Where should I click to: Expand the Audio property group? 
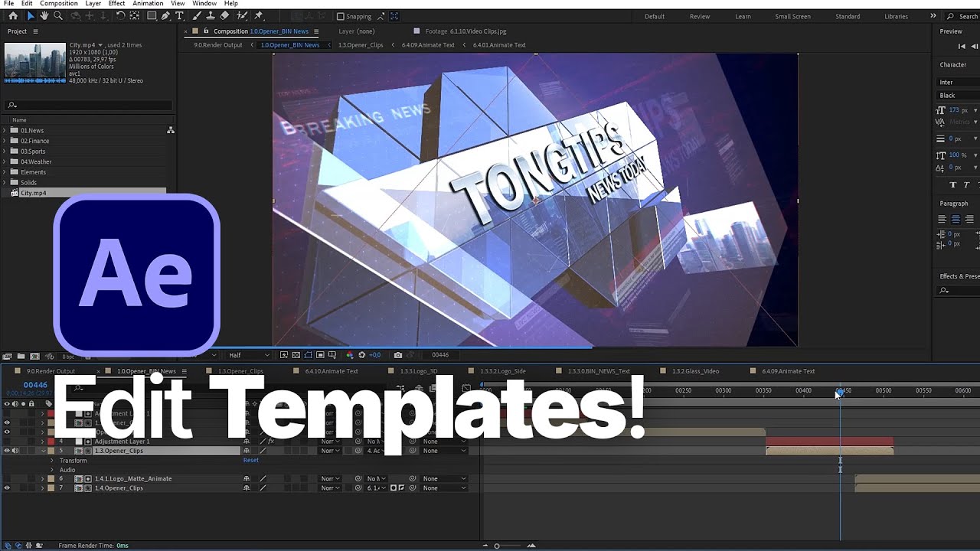[x=52, y=470]
